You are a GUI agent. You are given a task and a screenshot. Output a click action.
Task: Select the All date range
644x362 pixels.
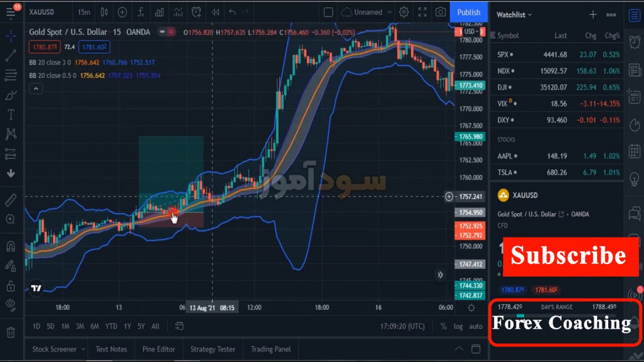(155, 326)
